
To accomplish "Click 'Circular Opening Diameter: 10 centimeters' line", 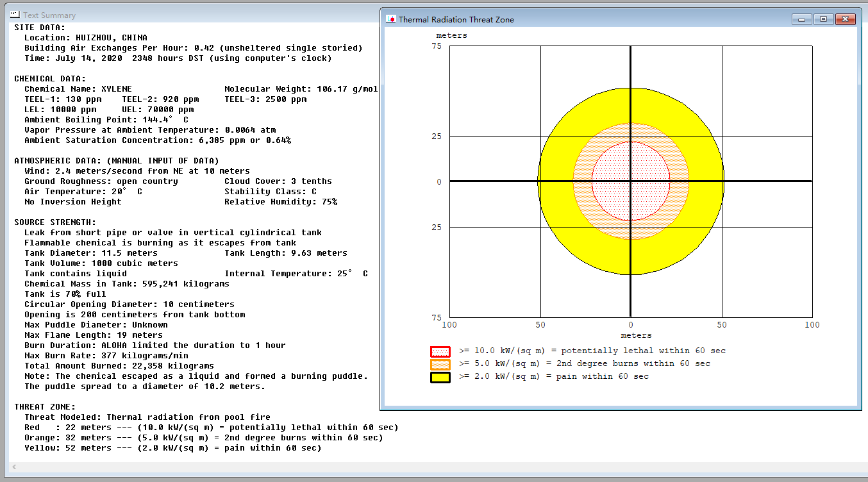I will point(129,304).
